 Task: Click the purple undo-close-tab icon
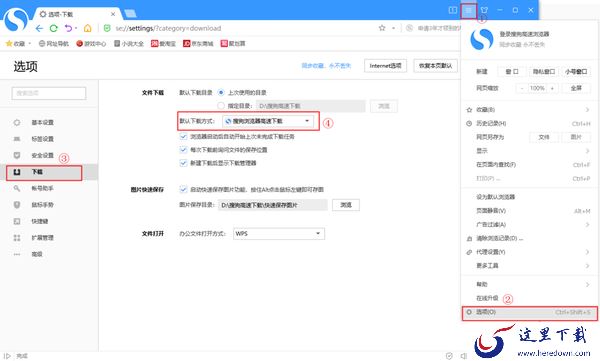point(68,28)
